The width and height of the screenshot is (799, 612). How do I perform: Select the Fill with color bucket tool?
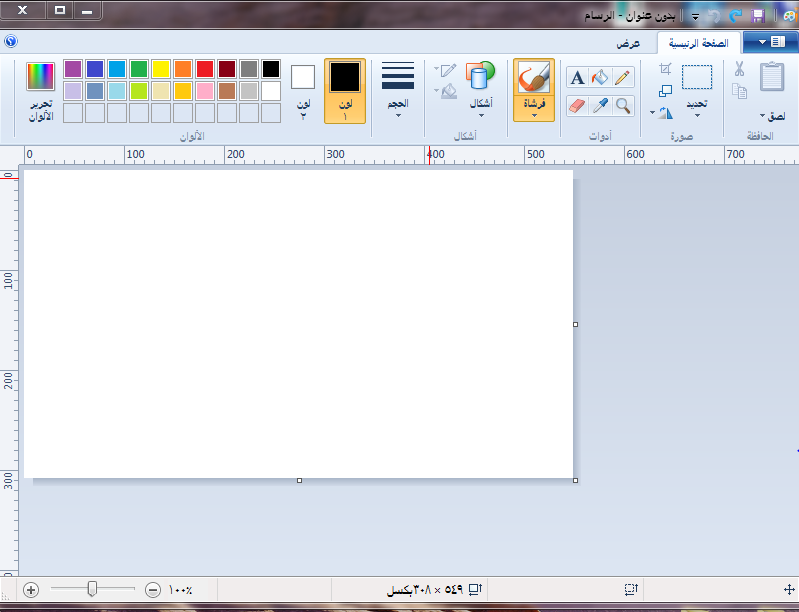point(600,78)
